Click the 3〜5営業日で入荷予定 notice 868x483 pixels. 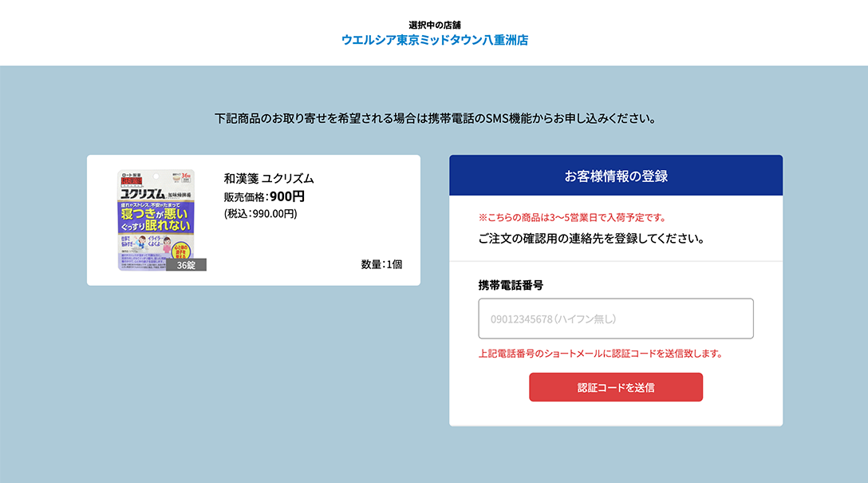(x=572, y=218)
